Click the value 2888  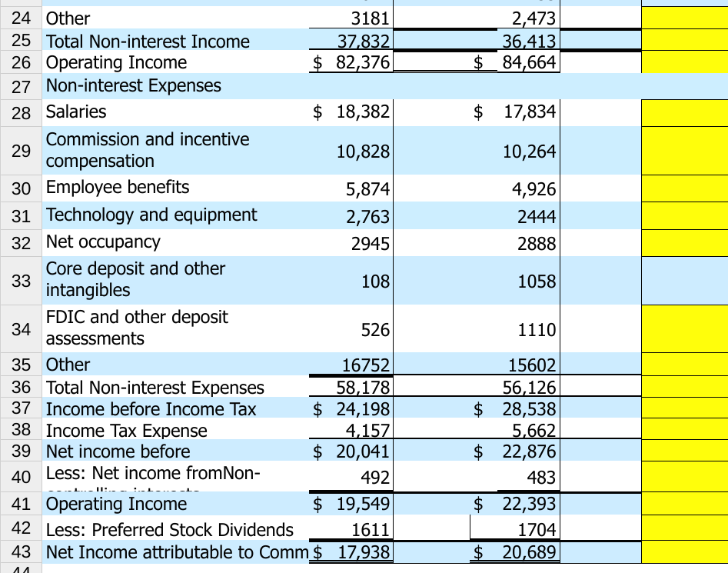tap(537, 243)
